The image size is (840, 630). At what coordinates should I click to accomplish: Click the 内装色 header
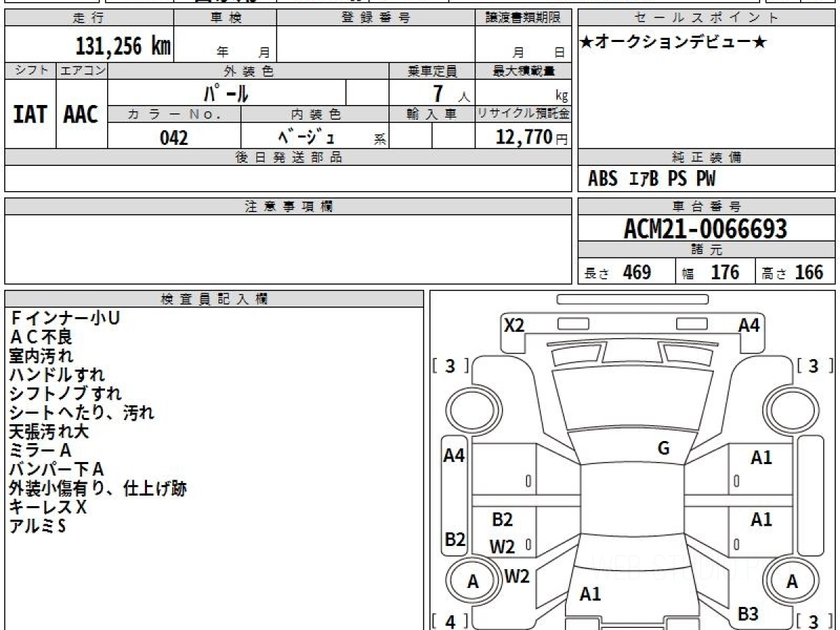(315, 114)
